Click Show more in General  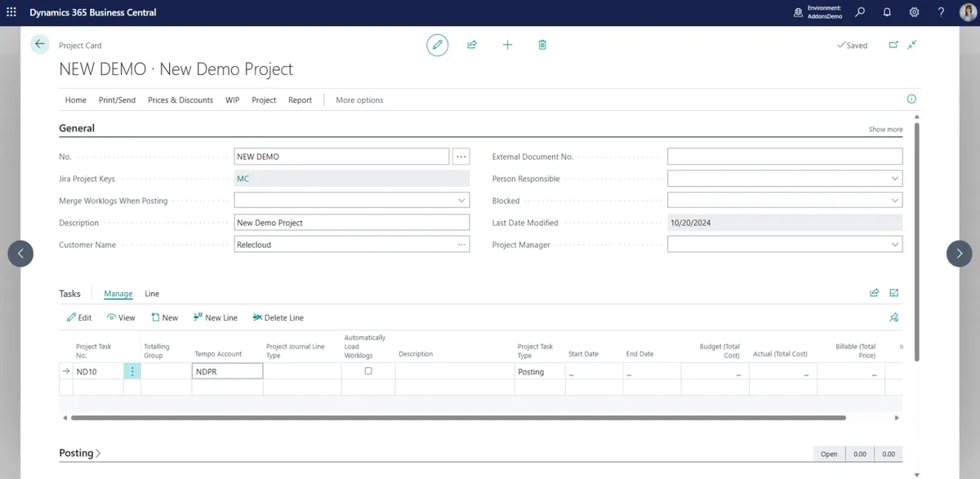point(885,129)
